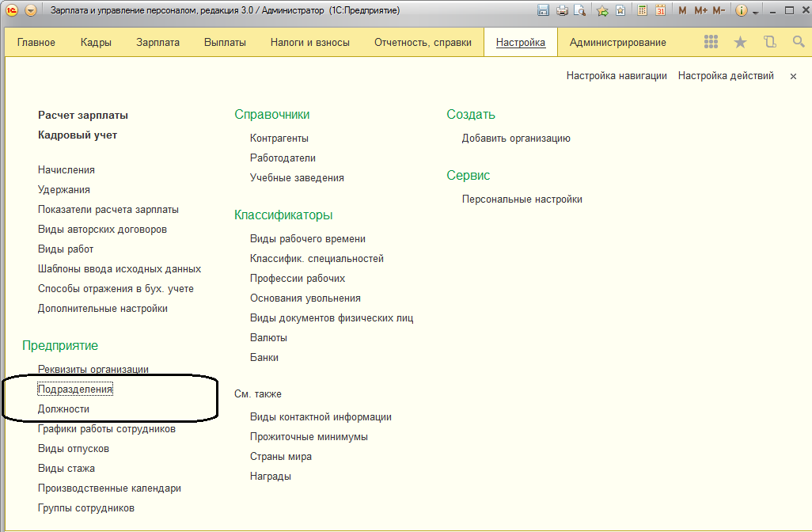Open Виды авторских договоров
The height and width of the screenshot is (532, 812).
[103, 229]
